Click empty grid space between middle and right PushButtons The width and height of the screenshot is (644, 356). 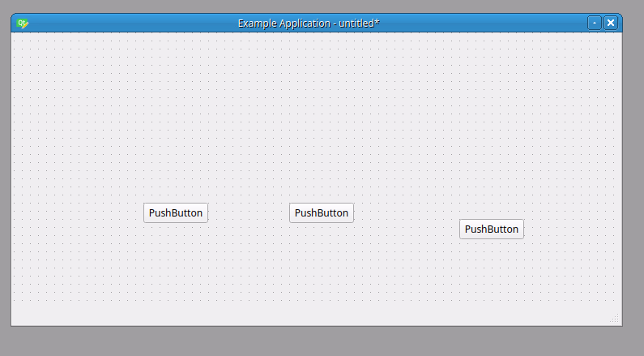[405, 219]
